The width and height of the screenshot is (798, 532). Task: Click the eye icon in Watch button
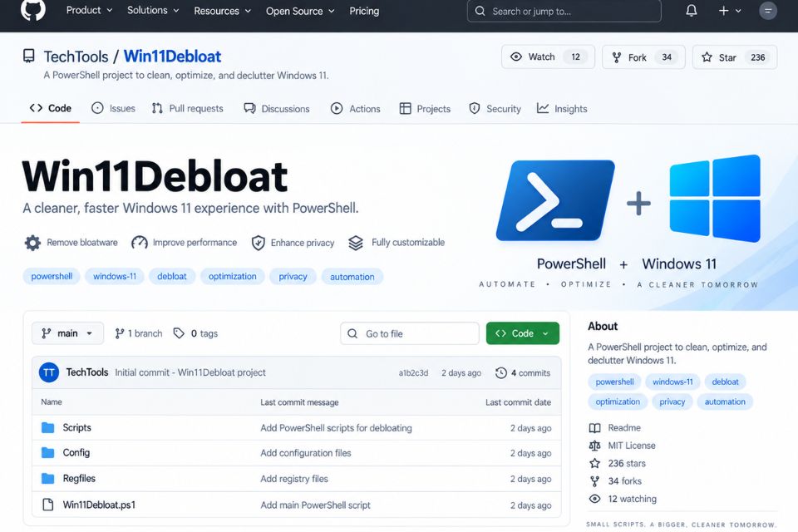tap(516, 57)
